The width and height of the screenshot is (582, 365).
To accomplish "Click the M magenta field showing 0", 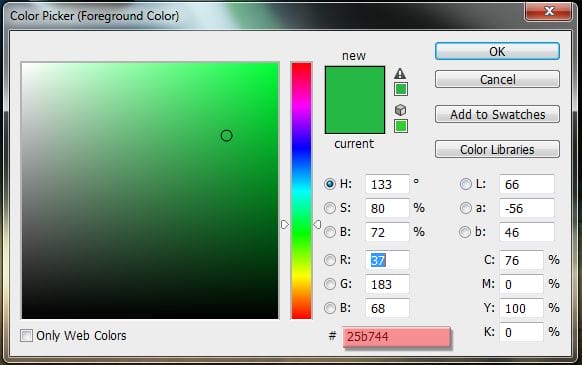I will tap(521, 284).
